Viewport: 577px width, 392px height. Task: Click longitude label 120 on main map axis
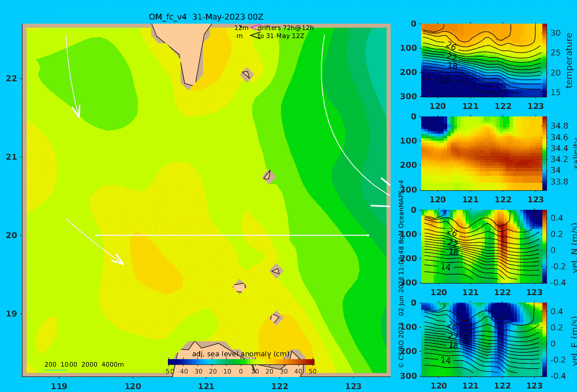click(133, 386)
